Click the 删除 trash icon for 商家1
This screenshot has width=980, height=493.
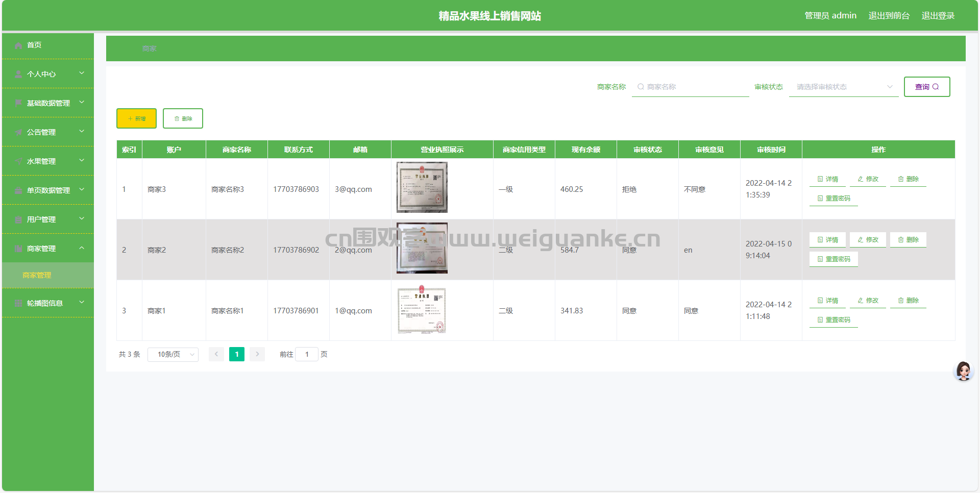[x=901, y=301]
